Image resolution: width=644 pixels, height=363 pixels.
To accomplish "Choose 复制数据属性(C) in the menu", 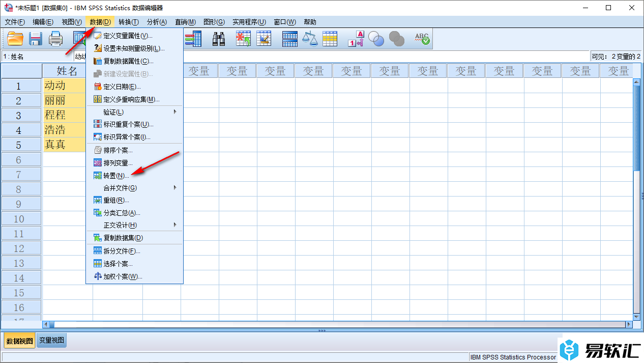I will [x=134, y=61].
